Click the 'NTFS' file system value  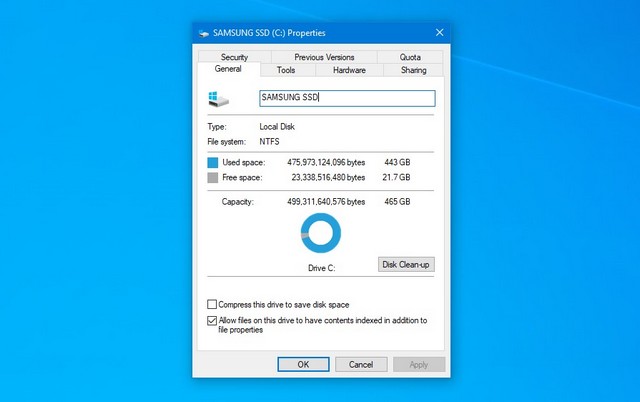click(269, 142)
